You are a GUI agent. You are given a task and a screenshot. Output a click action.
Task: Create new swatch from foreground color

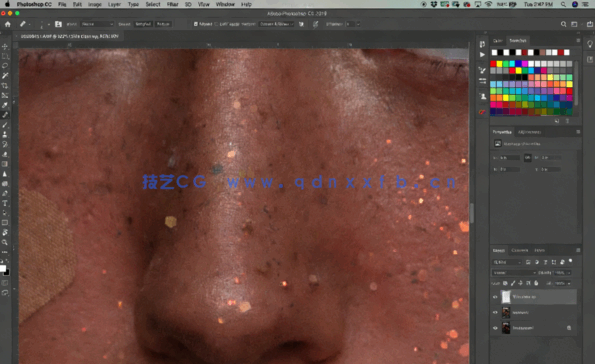pyautogui.click(x=557, y=121)
